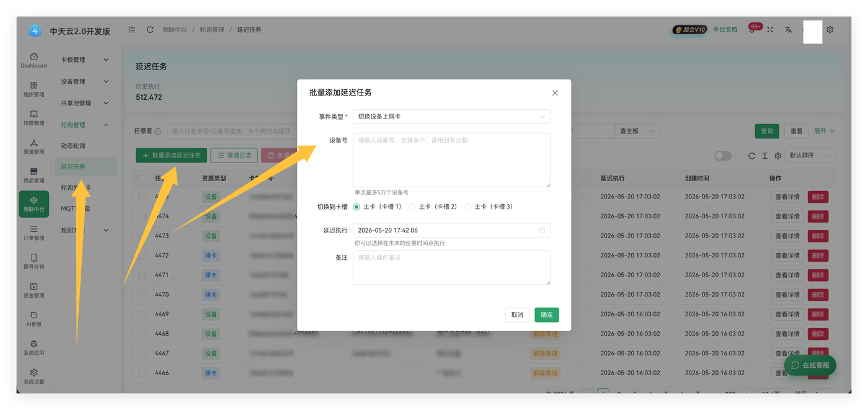
Task: Open 订单管理 in the sidebar
Action: click(x=33, y=233)
